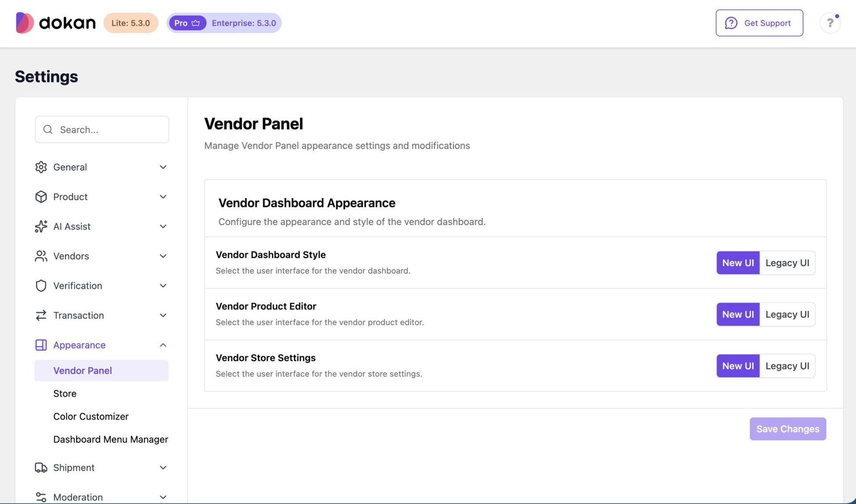The image size is (856, 504).
Task: Open the Dashboard Menu Manager item
Action: point(111,439)
